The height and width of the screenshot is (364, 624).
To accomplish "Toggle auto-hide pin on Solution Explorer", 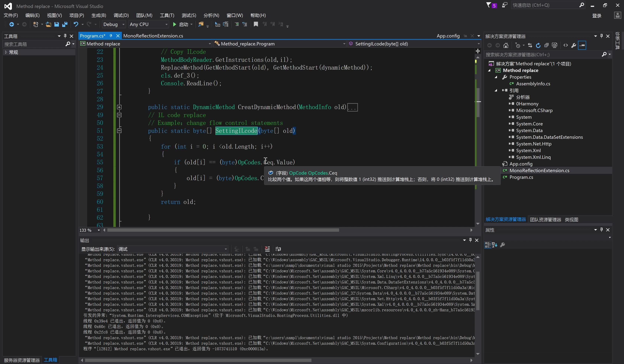I will point(602,36).
